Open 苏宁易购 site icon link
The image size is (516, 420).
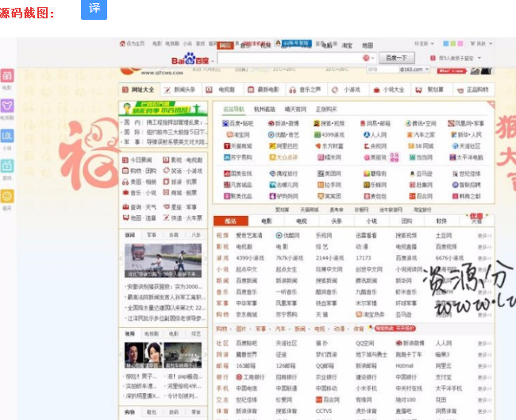(238, 157)
